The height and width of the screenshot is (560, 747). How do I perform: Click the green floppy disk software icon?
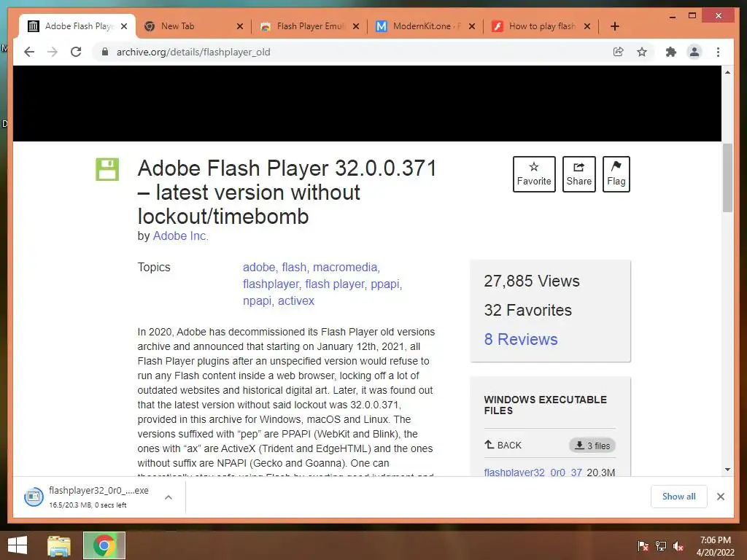tap(107, 169)
